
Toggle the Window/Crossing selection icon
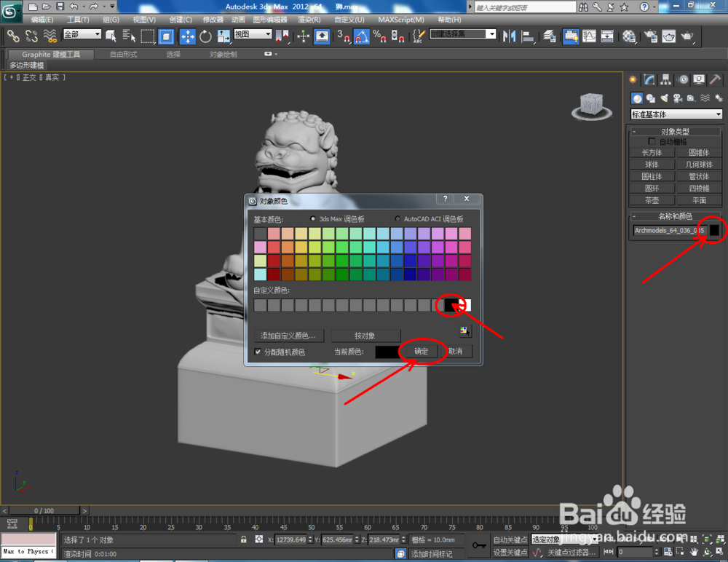(x=166, y=36)
